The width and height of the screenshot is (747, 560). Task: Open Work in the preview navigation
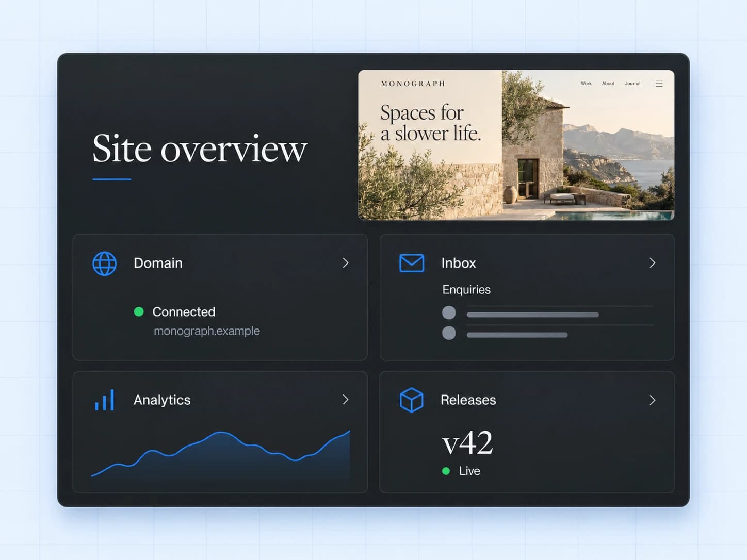[x=586, y=84]
